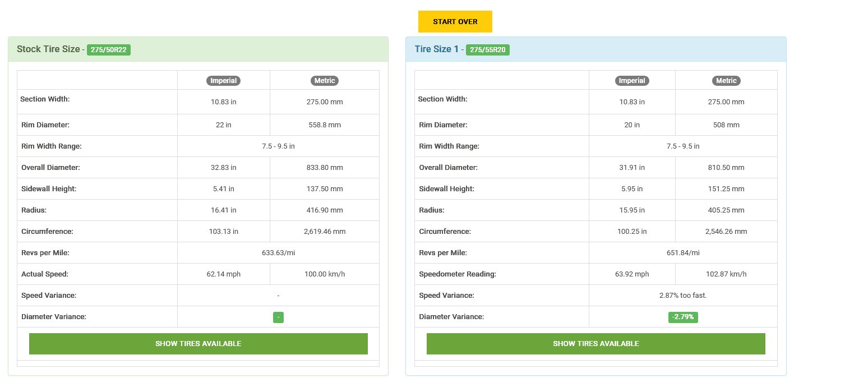Click Circumference label in Stock Tire table
This screenshot has height=387, width=868.
[47, 232]
